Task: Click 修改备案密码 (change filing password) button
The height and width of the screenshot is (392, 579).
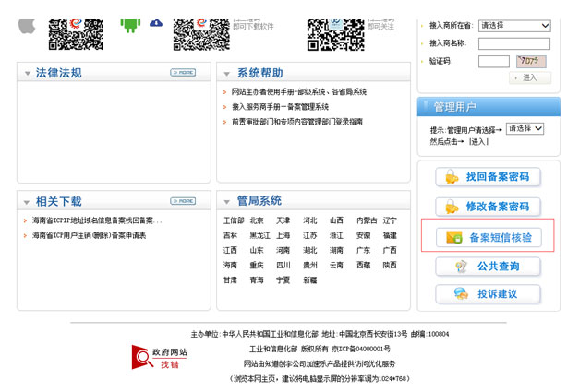Action: 488,207
